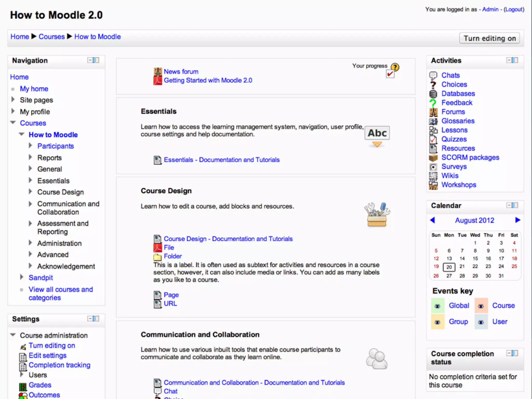Go to next month with right arrow
532x399 pixels.
pyautogui.click(x=517, y=220)
